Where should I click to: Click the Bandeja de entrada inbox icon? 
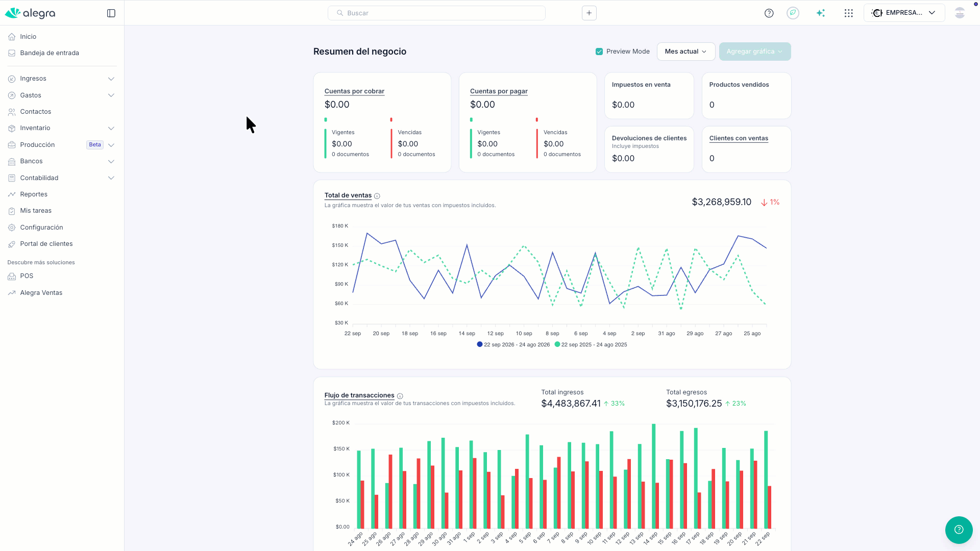click(12, 53)
